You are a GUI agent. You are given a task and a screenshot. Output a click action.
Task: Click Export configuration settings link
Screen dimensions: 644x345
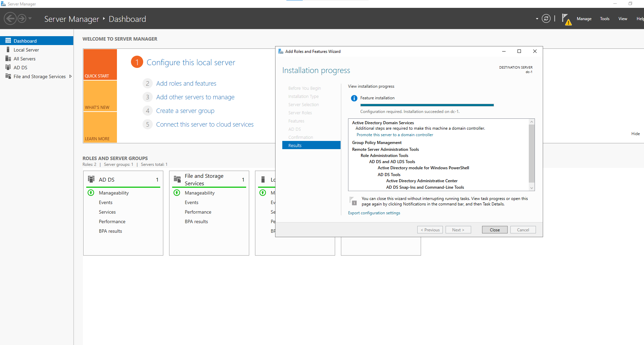click(x=374, y=213)
